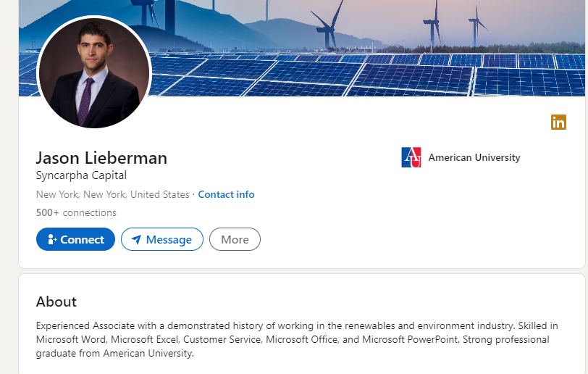588x374 pixels.
Task: Select the About section heading
Action: pos(56,302)
